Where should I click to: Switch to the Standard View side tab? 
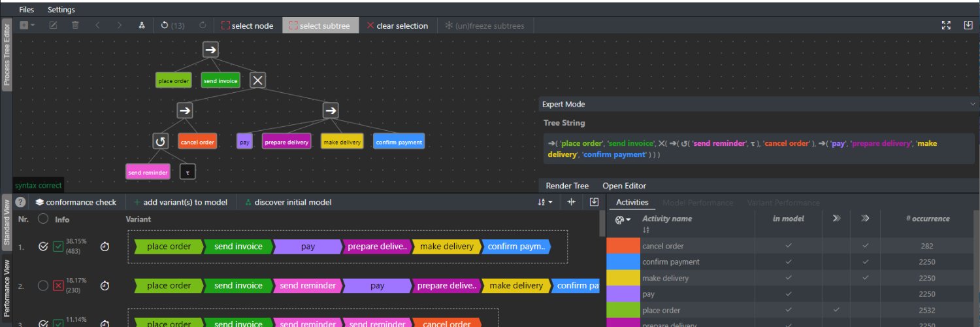[7, 223]
